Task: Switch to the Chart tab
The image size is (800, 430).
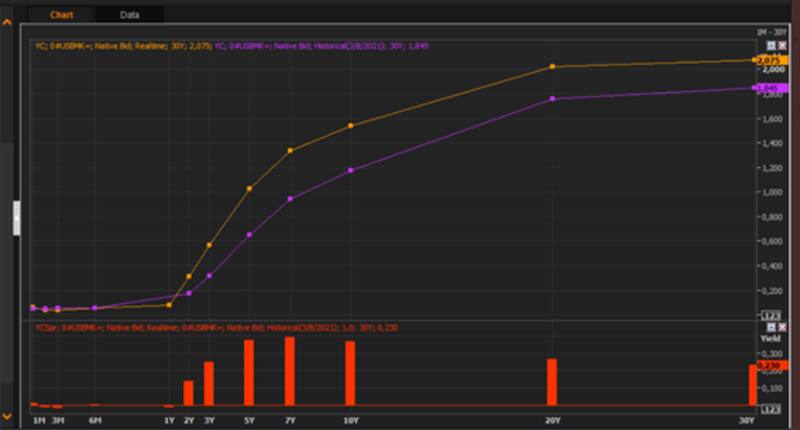Action: coord(61,15)
